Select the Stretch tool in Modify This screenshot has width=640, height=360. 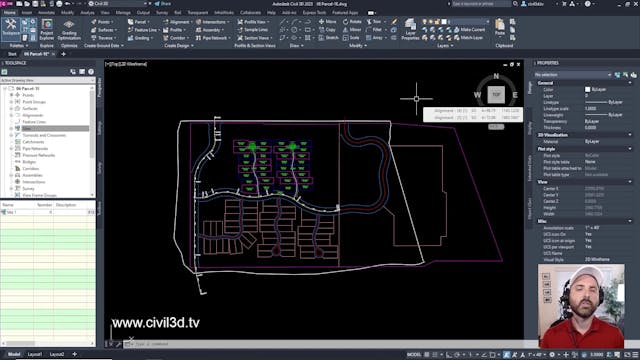(x=329, y=38)
